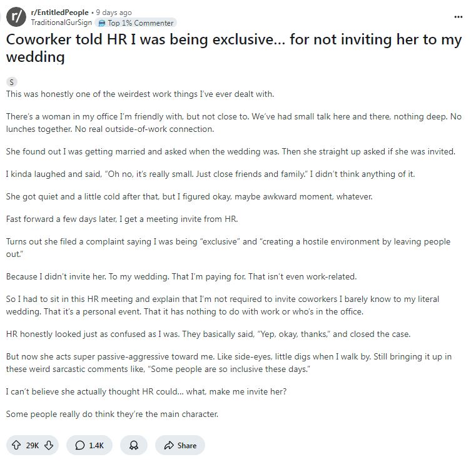Open the TraditionalGurSign user profile
476x467 pixels.
[61, 23]
